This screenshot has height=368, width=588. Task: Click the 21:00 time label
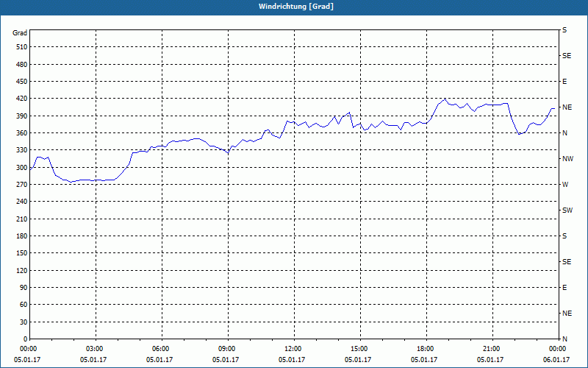491,349
